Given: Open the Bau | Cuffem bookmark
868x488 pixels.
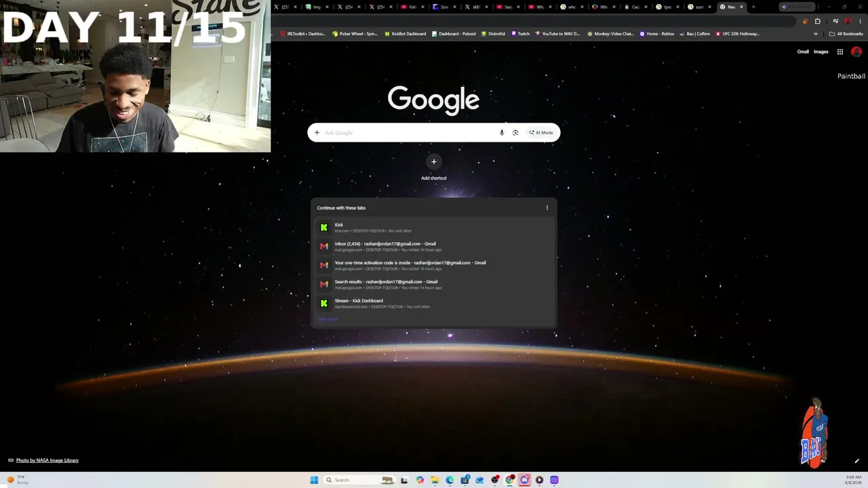Looking at the screenshot, I should (694, 34).
